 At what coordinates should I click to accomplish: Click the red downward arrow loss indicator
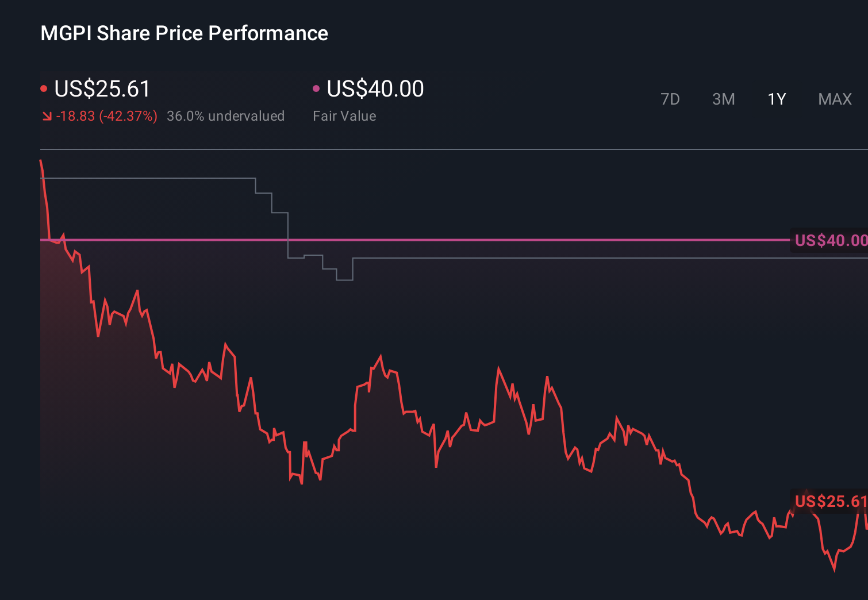(47, 116)
